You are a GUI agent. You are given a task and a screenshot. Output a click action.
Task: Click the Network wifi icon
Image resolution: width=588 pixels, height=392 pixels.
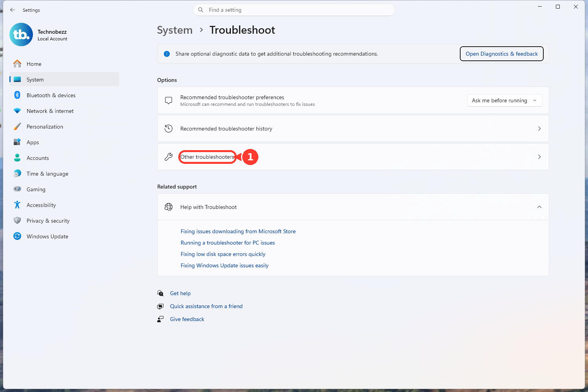(x=17, y=111)
